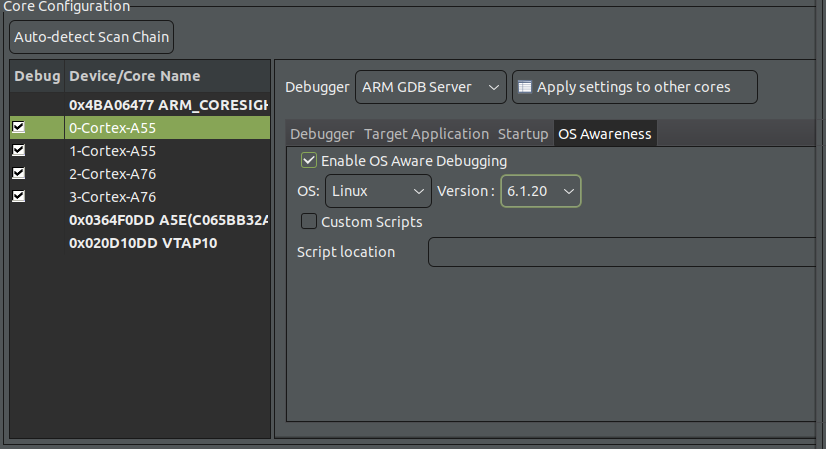Image resolution: width=826 pixels, height=449 pixels.
Task: Uncheck the debug checkbox for 0-Cortex-A55
Action: coord(18,128)
